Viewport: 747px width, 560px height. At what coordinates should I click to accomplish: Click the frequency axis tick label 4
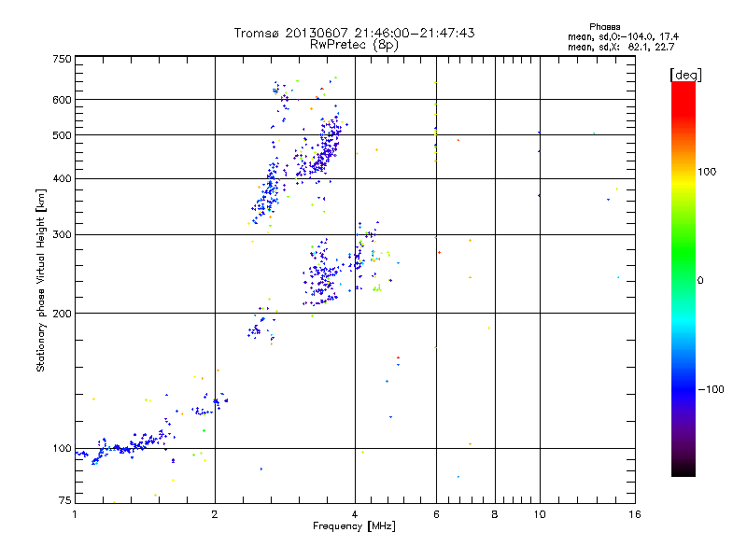pyautogui.click(x=355, y=514)
